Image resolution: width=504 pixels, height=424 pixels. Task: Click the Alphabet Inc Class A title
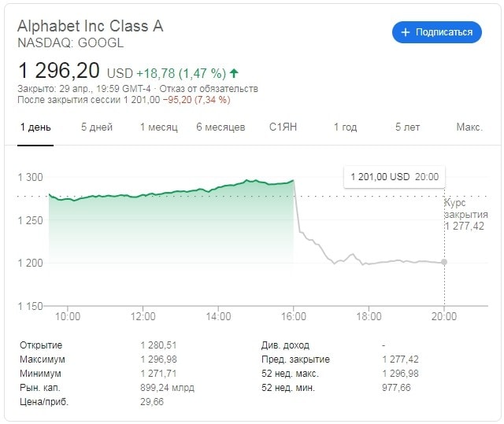point(91,26)
